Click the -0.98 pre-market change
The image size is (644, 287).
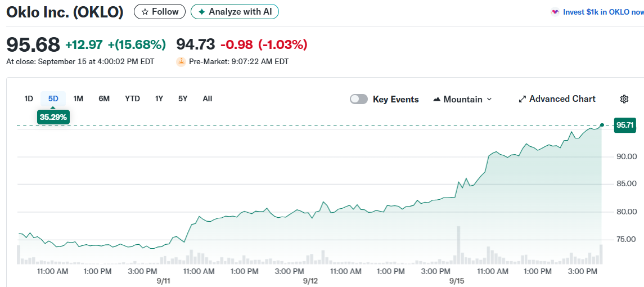point(237,44)
